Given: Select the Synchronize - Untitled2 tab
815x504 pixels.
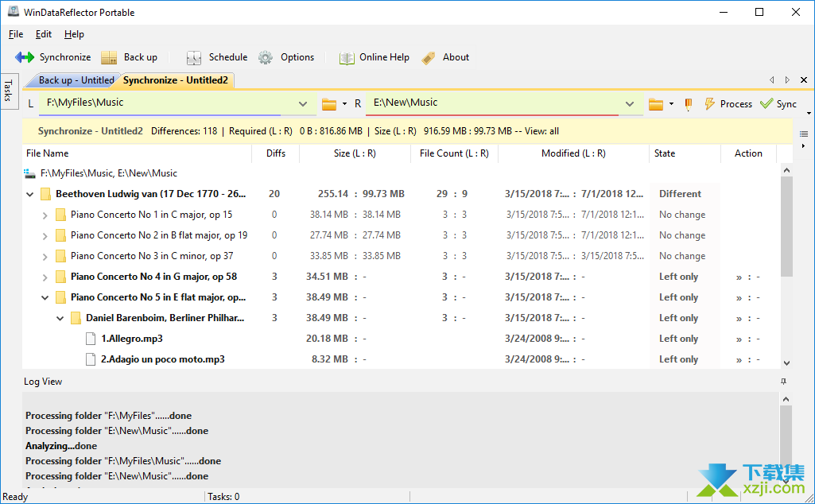Looking at the screenshot, I should [176, 80].
